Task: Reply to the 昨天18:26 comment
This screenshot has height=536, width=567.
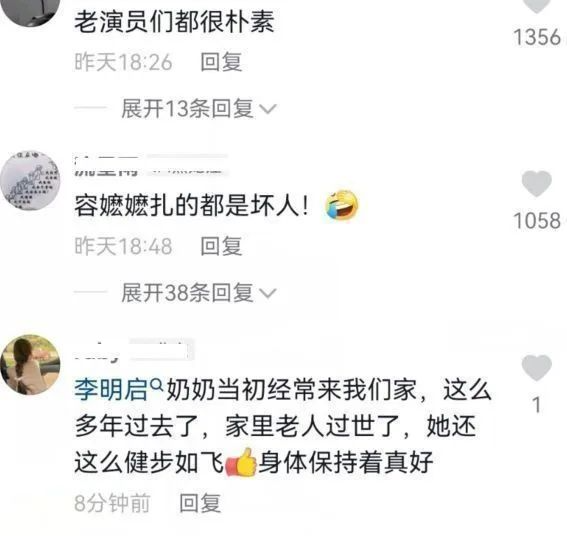Action: 221,62
